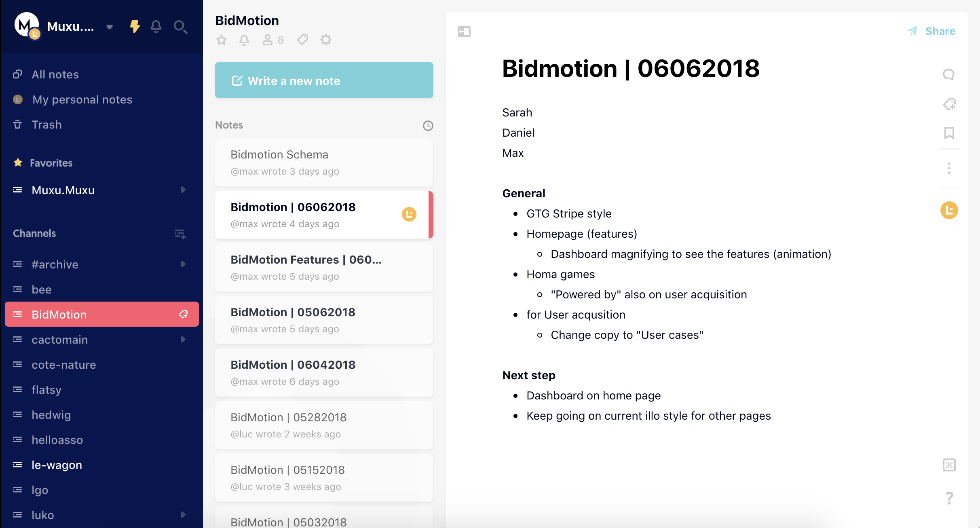Image resolution: width=980 pixels, height=528 pixels.
Task: Open the BidMotion | 05152018 note
Action: [324, 478]
